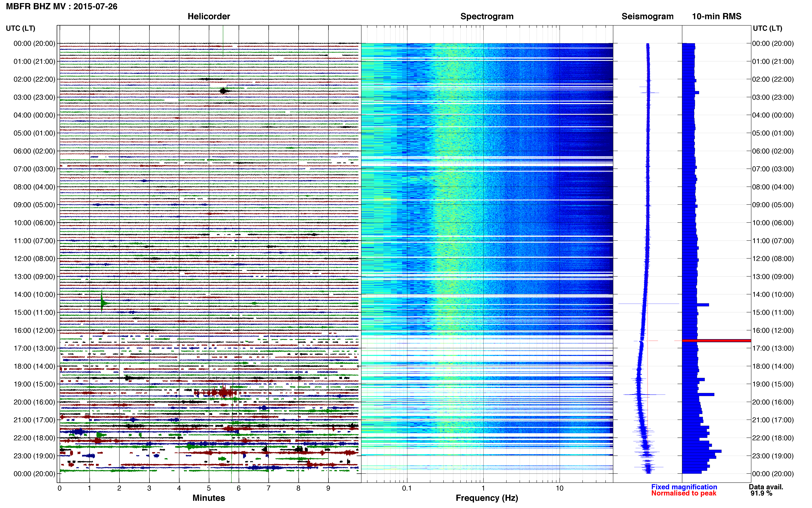Click the Data avail. label
This screenshot has height=508, width=812.
coord(766,487)
